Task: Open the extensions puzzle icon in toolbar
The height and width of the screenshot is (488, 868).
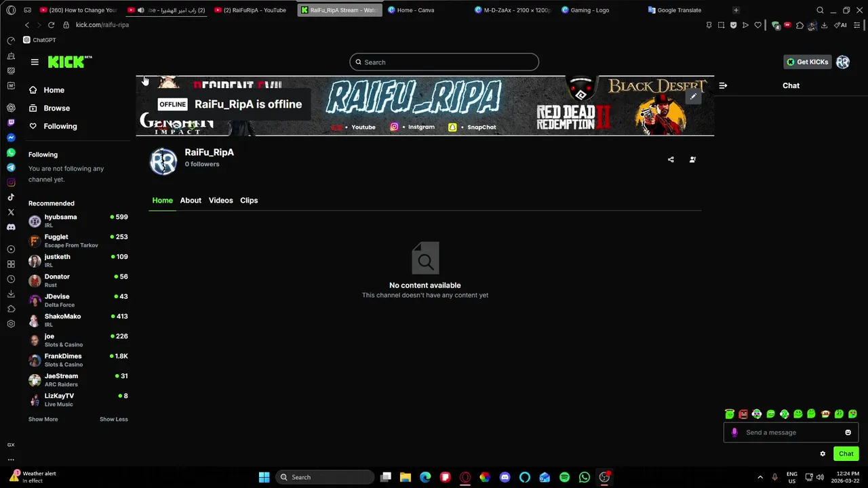Action: tap(800, 25)
